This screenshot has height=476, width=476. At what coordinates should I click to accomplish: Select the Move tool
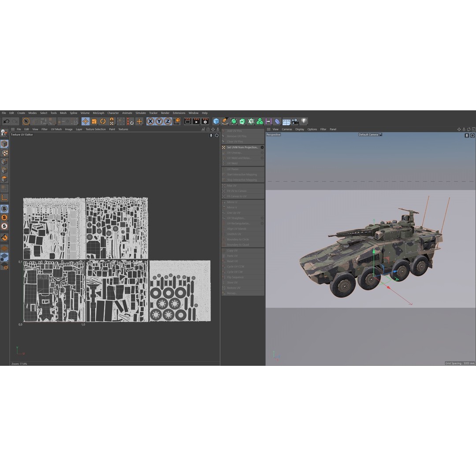pyautogui.click(x=85, y=121)
